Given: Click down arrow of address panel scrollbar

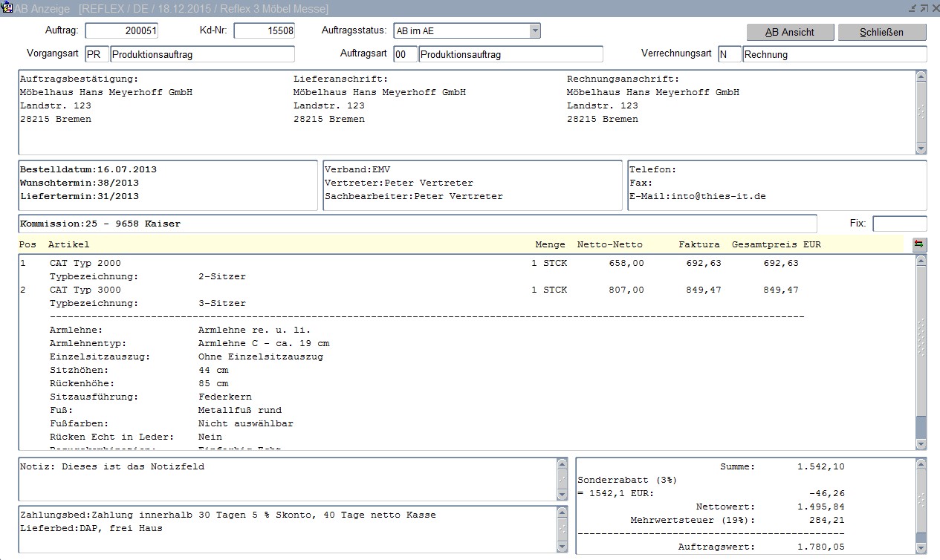Looking at the screenshot, I should click(921, 149).
